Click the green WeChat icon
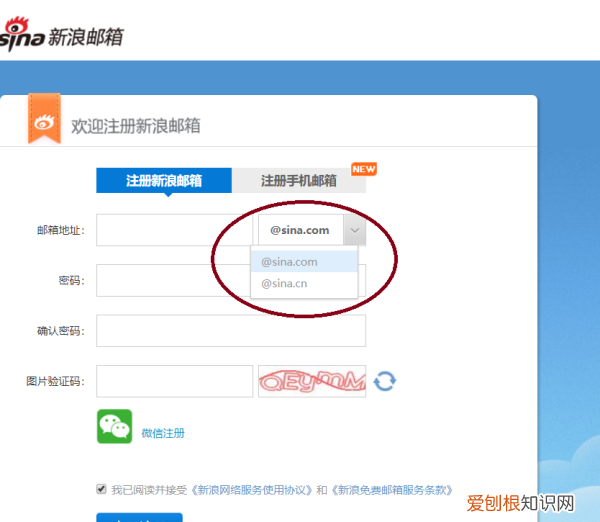The image size is (600, 522). pyautogui.click(x=114, y=426)
